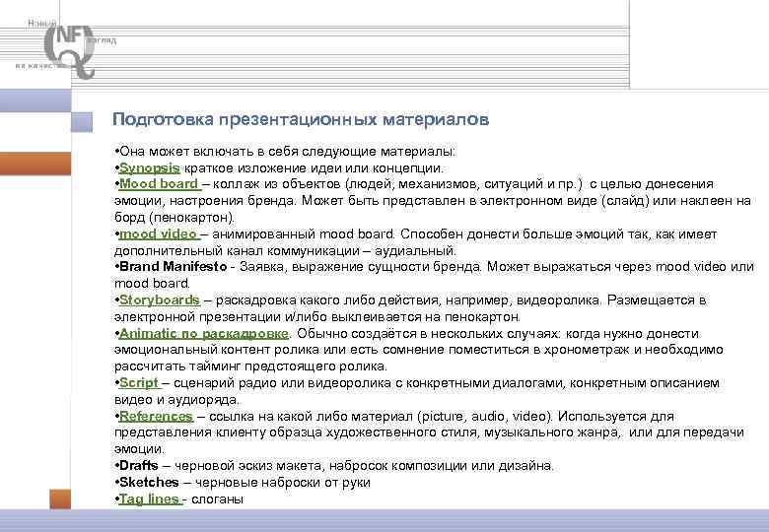Viewport: 769px width, 532px height.
Task: Click the text 'рассчитать тайминг предстоящего ролика'
Action: coord(250,366)
